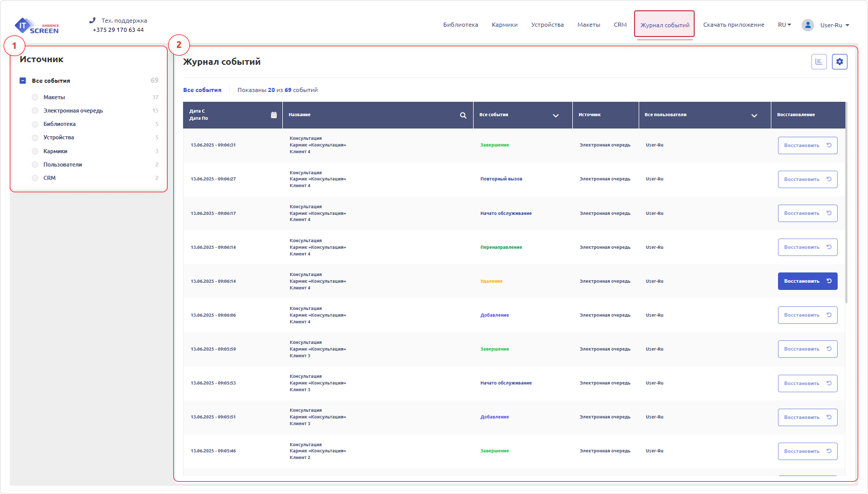Expand the Все пользователи dropdown
The width and height of the screenshot is (868, 494).
pyautogui.click(x=754, y=115)
